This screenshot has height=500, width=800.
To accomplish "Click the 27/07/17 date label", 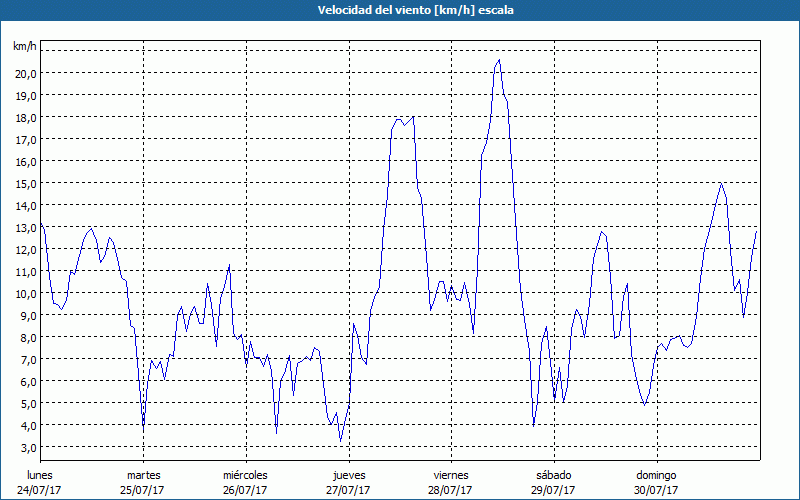I will [348, 490].
